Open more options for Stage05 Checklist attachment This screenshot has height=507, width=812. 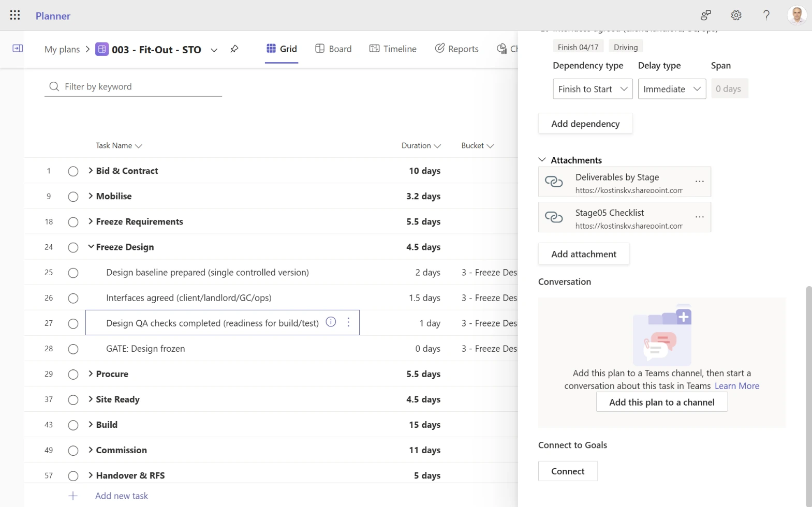pyautogui.click(x=700, y=217)
